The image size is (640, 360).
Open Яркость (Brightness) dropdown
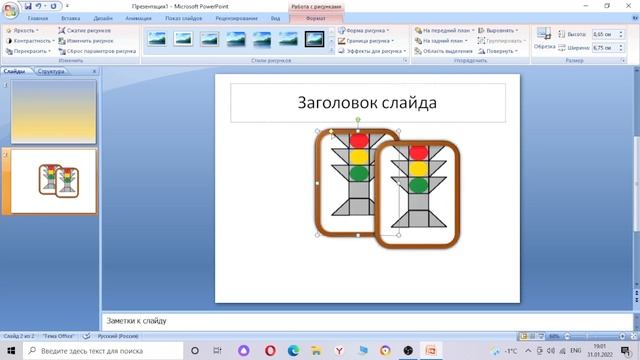22,31
